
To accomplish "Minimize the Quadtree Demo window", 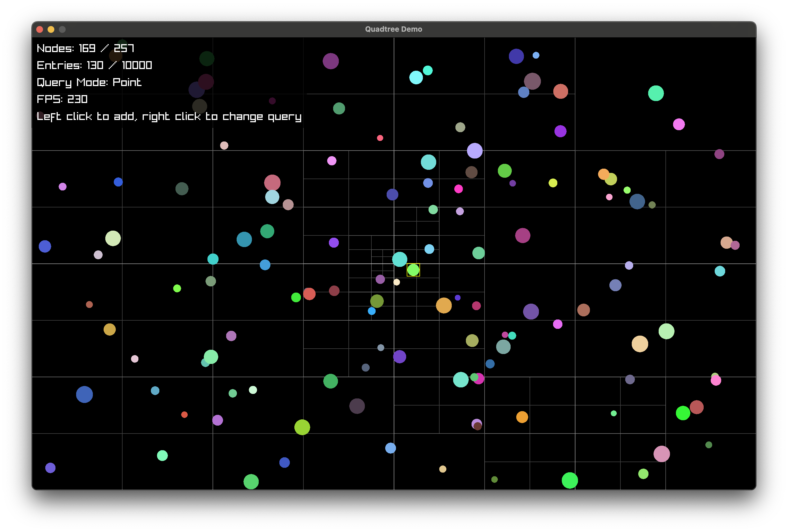I will (x=51, y=29).
